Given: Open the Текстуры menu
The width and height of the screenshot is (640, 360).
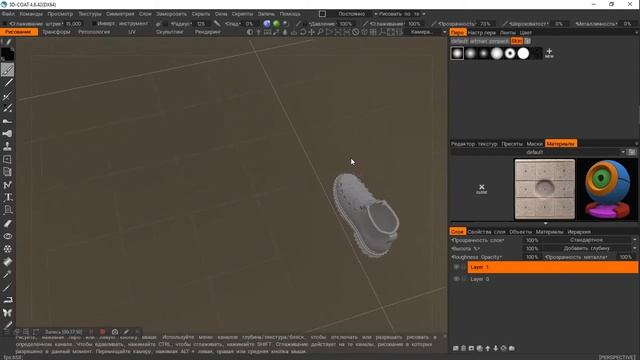Looking at the screenshot, I should [x=90, y=14].
